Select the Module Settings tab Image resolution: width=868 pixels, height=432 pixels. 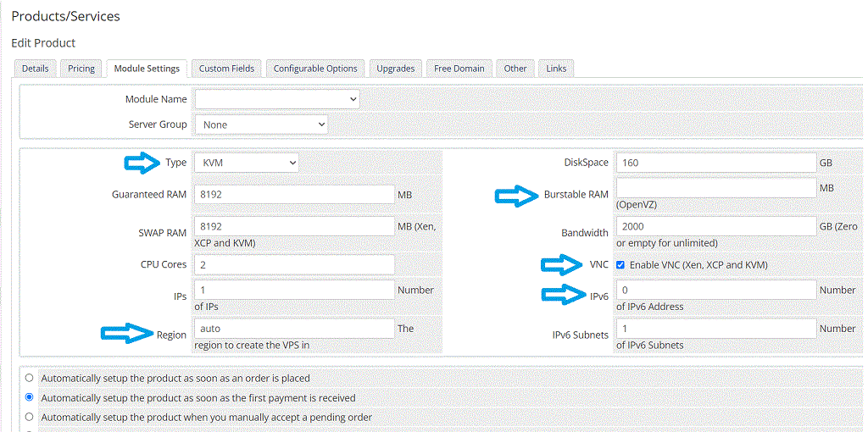[147, 69]
